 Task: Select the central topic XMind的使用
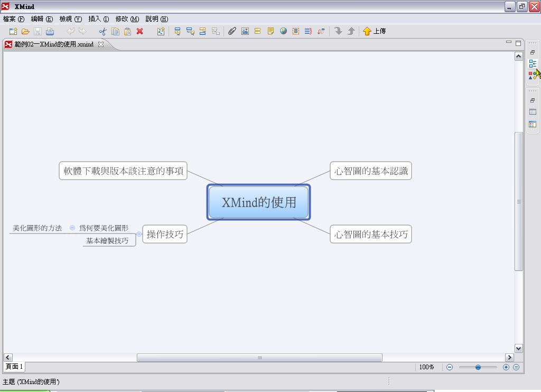[259, 202]
